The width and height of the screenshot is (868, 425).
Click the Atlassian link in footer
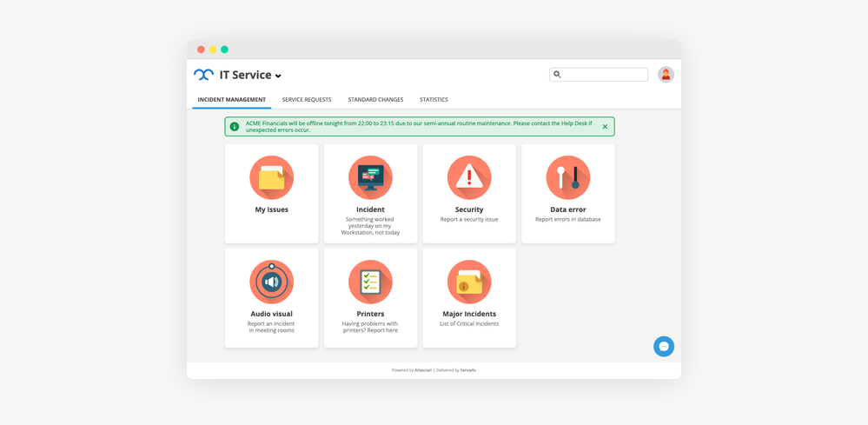[423, 370]
